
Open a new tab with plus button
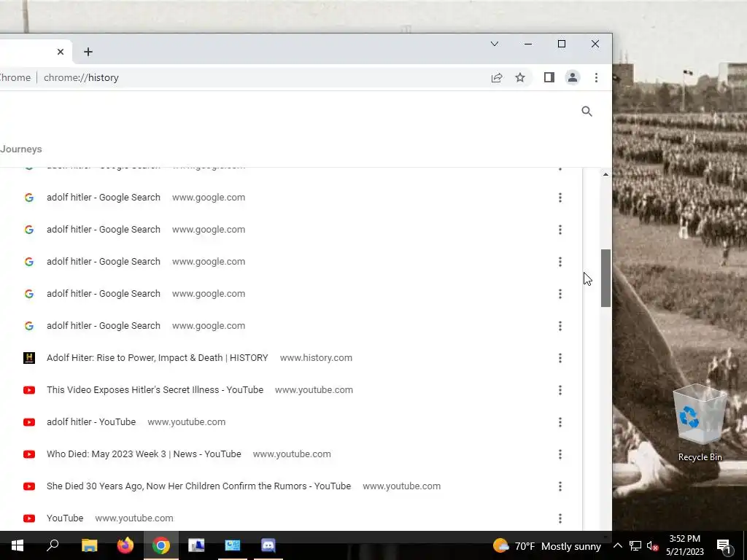pos(88,52)
